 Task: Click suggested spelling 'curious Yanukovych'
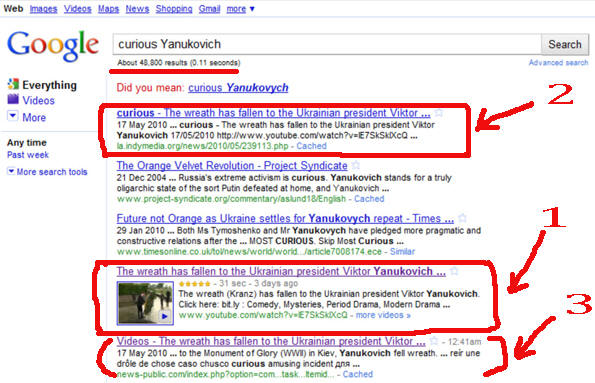coord(238,88)
